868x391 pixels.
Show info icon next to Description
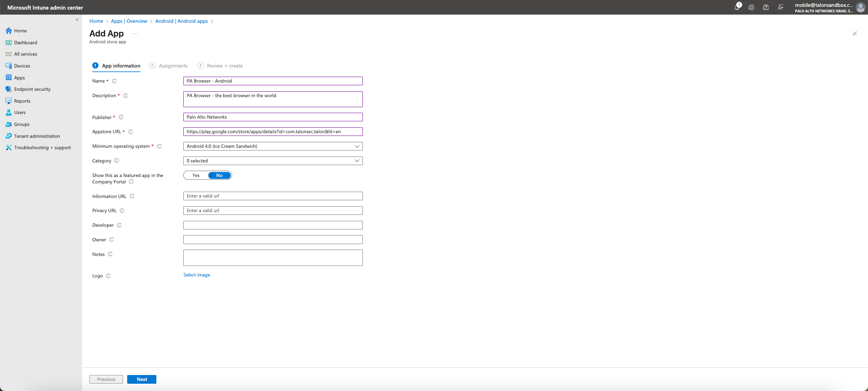click(x=126, y=96)
